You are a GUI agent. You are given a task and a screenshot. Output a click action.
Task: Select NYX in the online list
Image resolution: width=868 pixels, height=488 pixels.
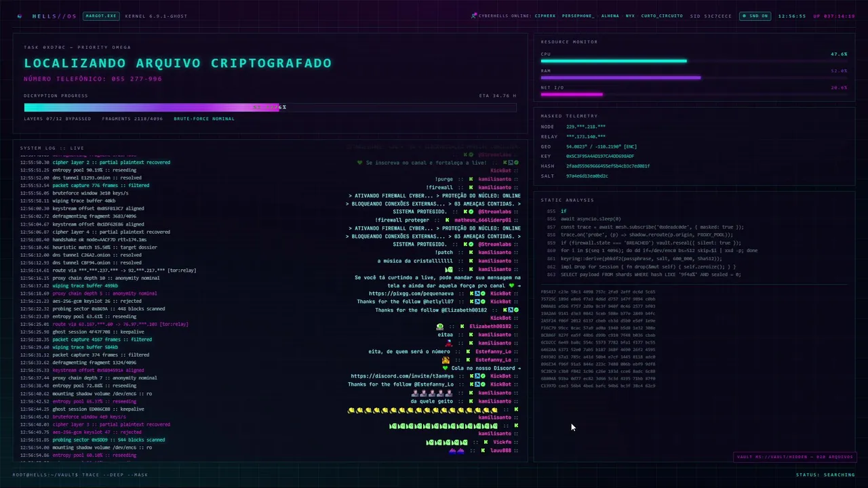[x=630, y=16]
